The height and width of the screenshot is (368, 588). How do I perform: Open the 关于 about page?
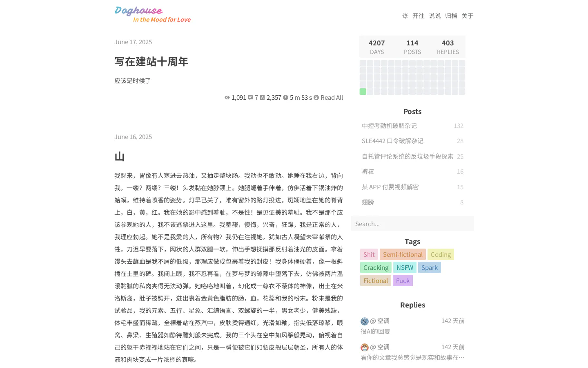[468, 16]
